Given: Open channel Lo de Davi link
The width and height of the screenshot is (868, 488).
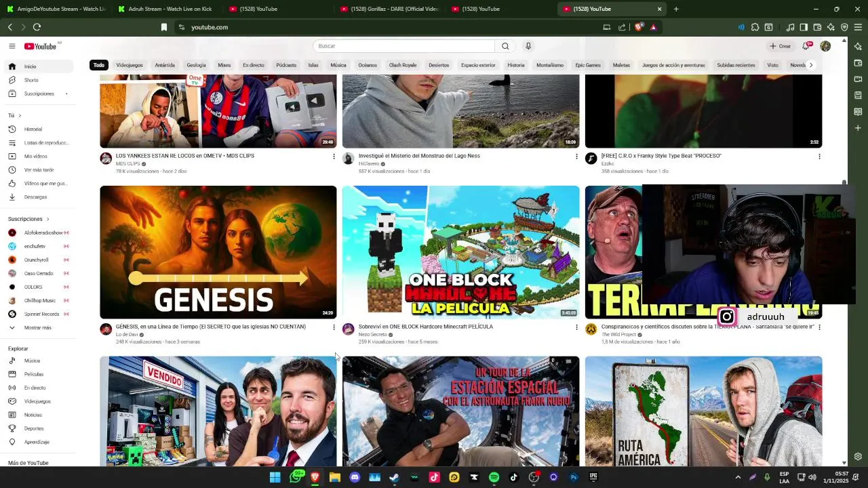Looking at the screenshot, I should click(127, 335).
